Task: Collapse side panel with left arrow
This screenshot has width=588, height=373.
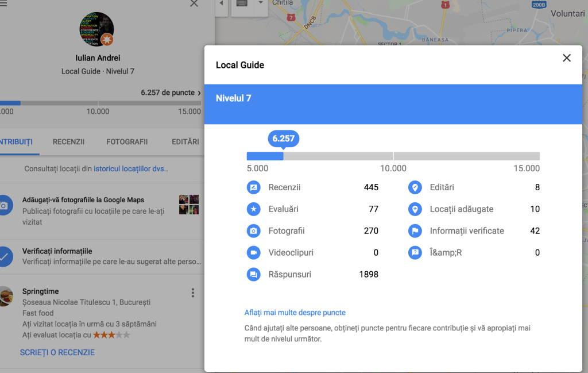Action: (221, 4)
